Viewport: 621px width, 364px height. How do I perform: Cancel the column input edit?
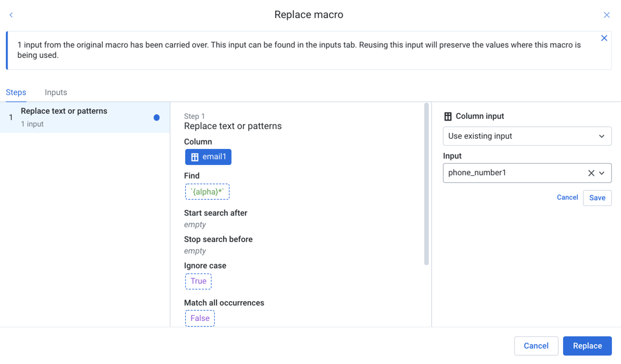click(567, 198)
